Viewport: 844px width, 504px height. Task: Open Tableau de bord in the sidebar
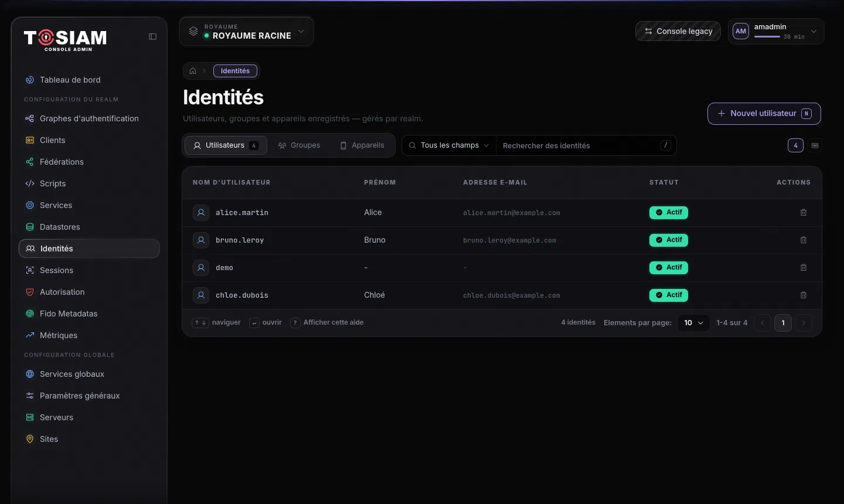point(89,80)
